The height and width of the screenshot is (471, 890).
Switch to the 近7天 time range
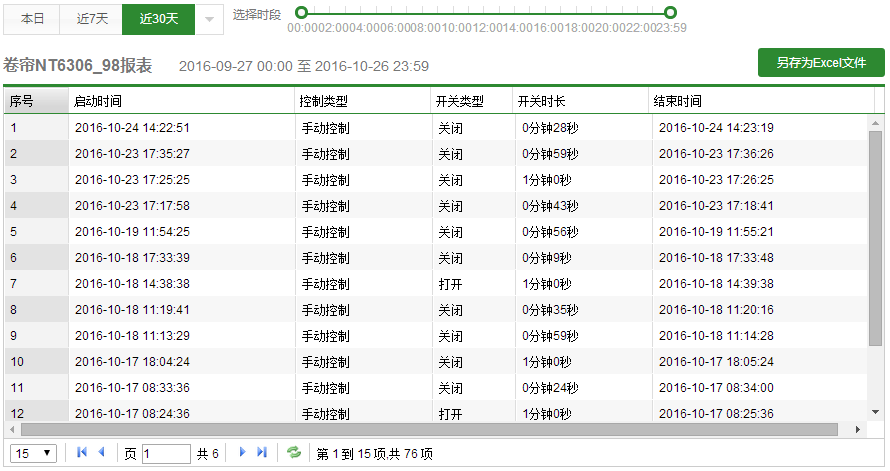92,18
